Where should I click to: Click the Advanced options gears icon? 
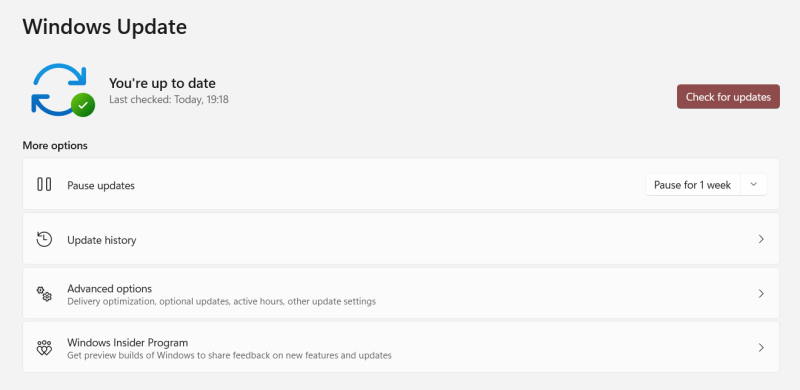[44, 294]
